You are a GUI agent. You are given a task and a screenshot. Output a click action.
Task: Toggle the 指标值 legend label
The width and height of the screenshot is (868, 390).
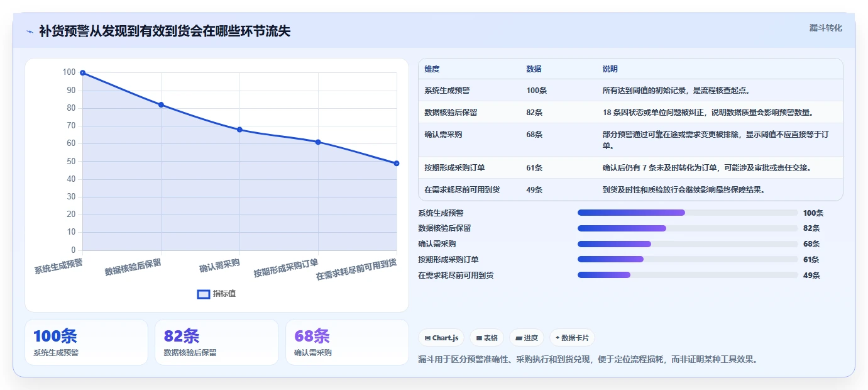pos(224,294)
